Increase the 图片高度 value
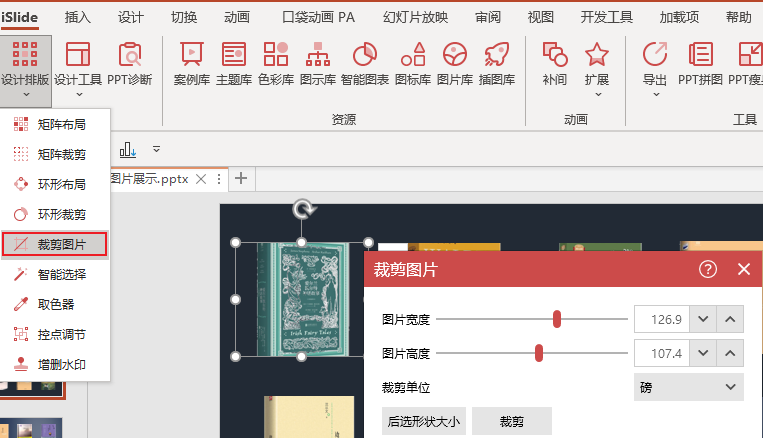The height and width of the screenshot is (438, 763). tap(730, 353)
